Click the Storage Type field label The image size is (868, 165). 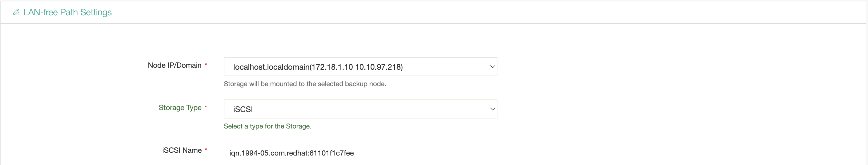tap(180, 108)
